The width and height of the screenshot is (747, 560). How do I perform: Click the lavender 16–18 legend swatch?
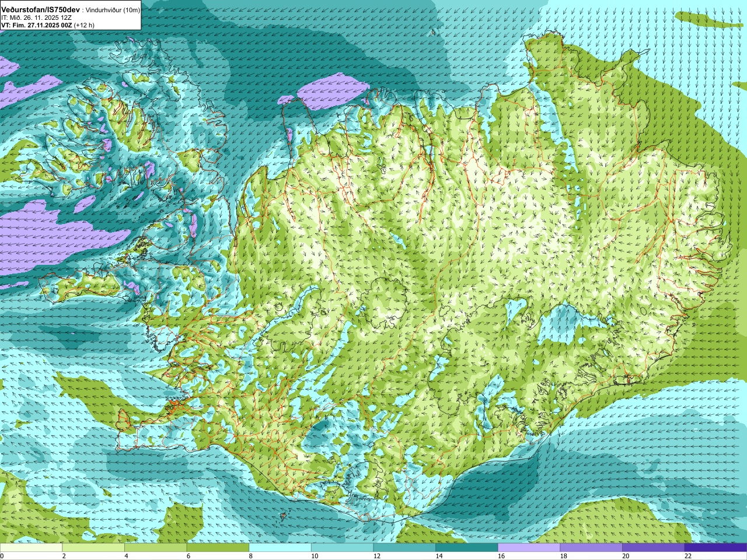pos(529,548)
